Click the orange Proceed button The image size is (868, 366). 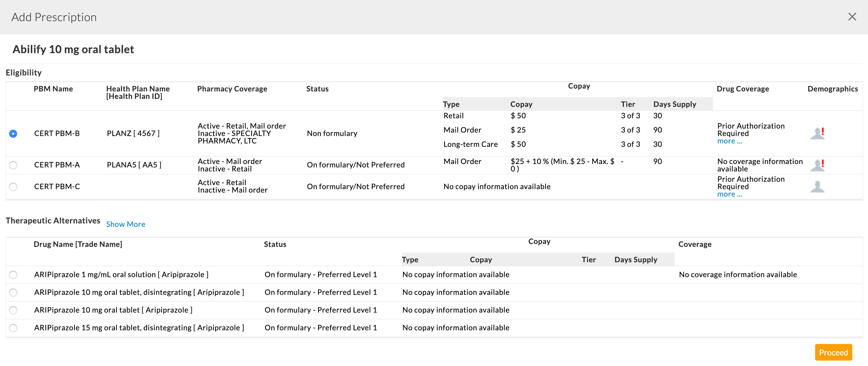coord(833,353)
